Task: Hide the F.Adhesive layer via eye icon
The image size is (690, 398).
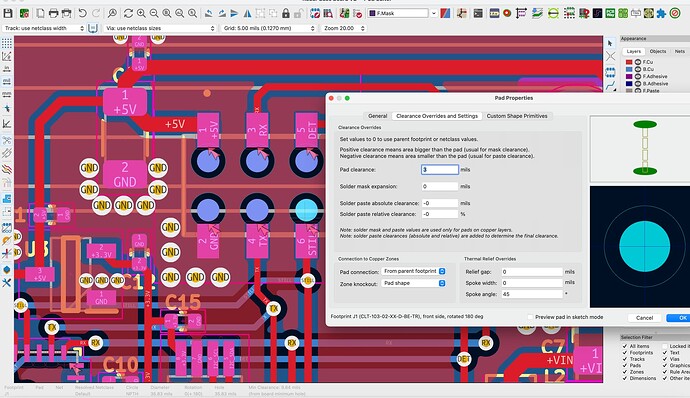Action: pos(638,76)
